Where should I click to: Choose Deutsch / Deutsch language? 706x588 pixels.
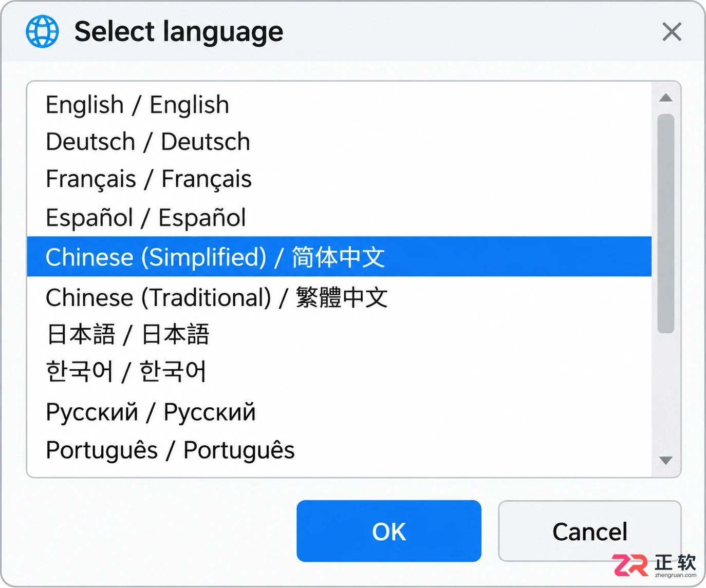pyautogui.click(x=339, y=142)
